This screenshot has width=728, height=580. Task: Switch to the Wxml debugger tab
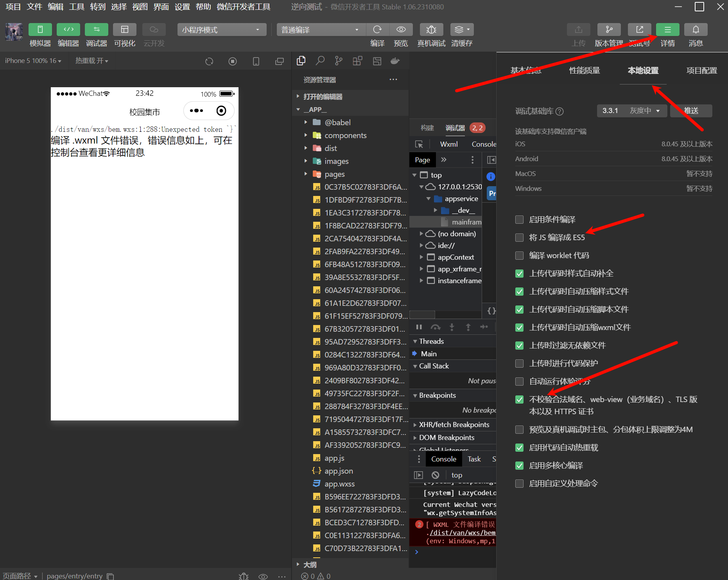pyautogui.click(x=449, y=144)
